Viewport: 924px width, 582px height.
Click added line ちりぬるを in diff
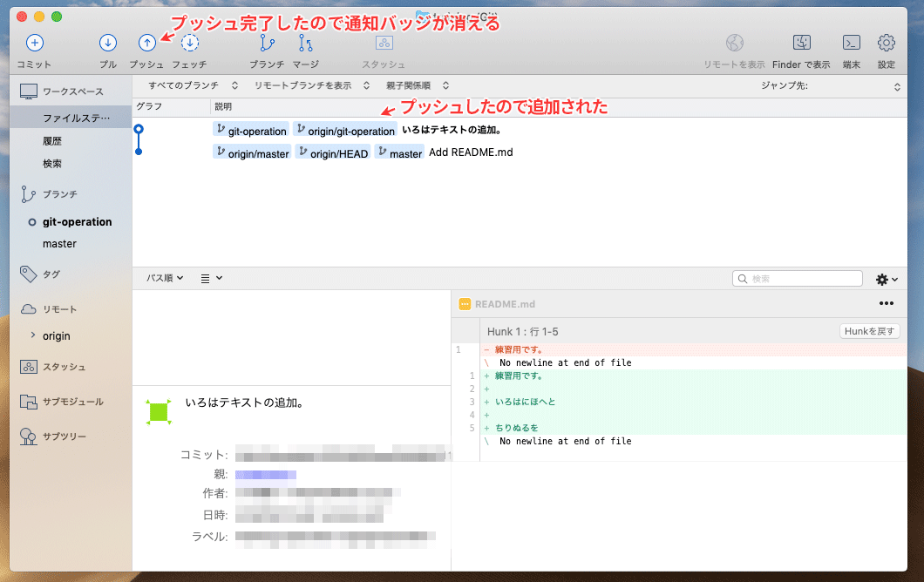(x=516, y=428)
